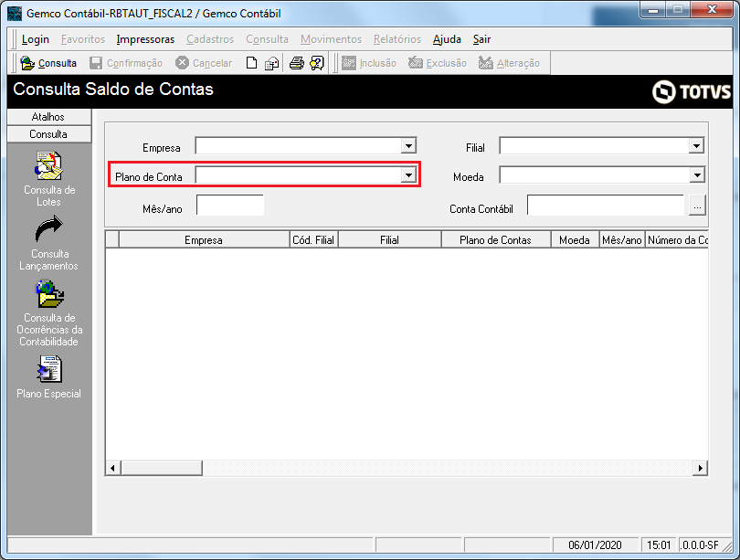Viewport: 740px width, 560px height.
Task: Open Consulta Lançamentos arrow icon
Action: point(49,229)
